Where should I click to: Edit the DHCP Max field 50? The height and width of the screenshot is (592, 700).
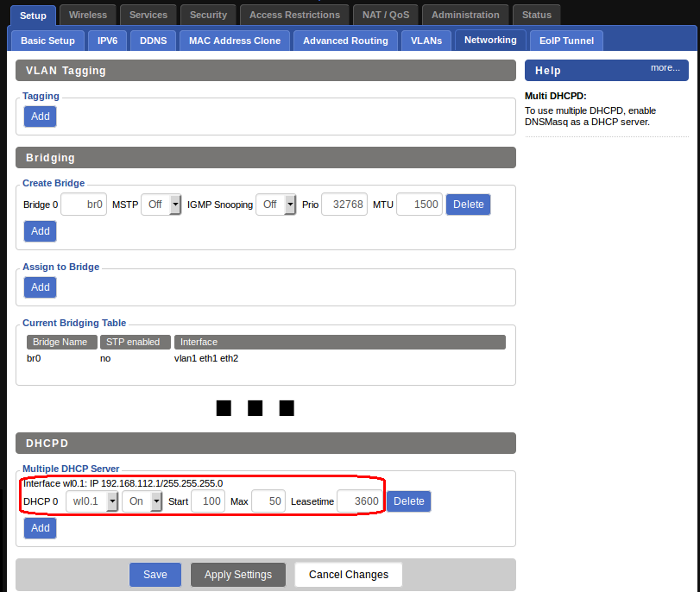coord(268,501)
